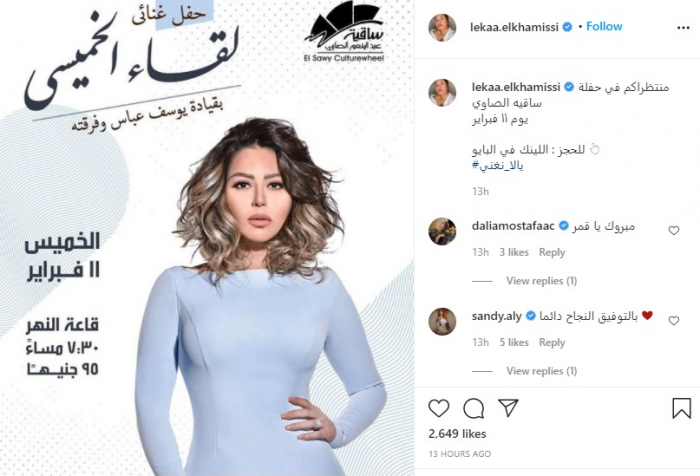Expand View replies under daliamostafaac's comment
This screenshot has width=700, height=476.
coord(541,281)
